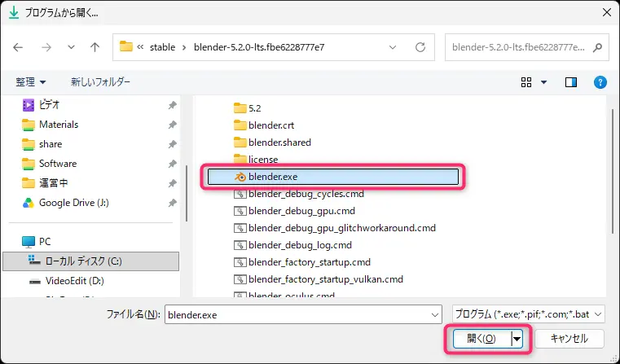620x364 pixels.
Task: Click folder icon of 5.2
Action: tap(240, 107)
